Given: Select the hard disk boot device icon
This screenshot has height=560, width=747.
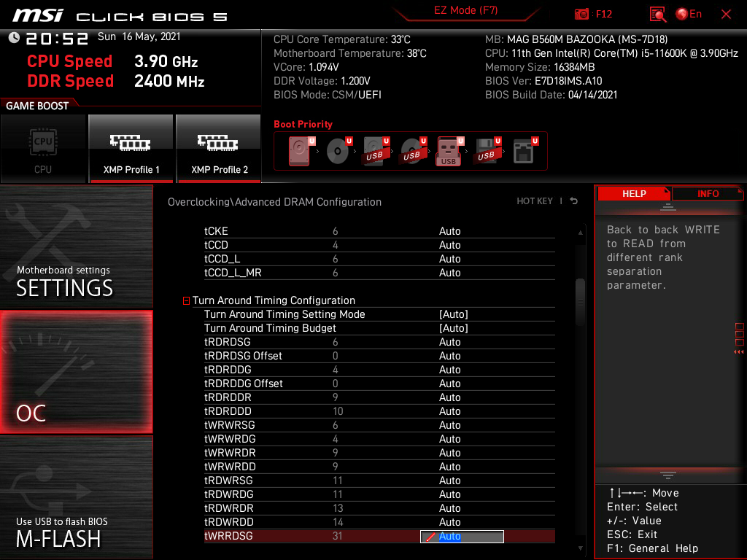Looking at the screenshot, I should click(x=301, y=151).
